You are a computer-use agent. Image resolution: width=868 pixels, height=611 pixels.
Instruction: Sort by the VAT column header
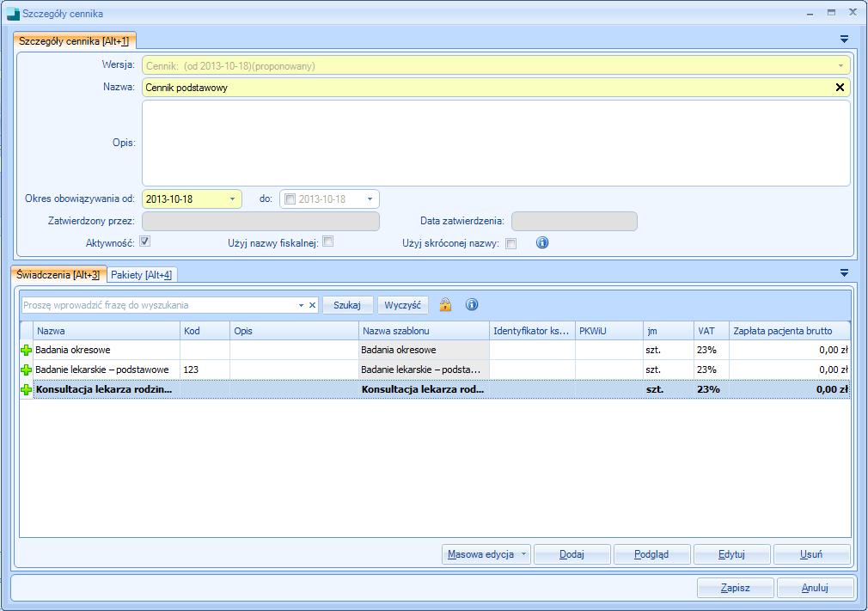pyautogui.click(x=712, y=331)
